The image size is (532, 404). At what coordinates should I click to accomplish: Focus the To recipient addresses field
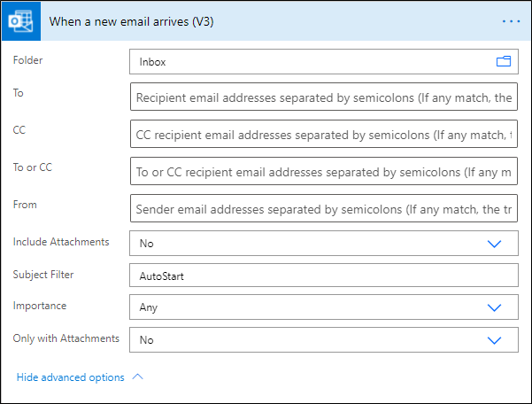click(x=323, y=97)
